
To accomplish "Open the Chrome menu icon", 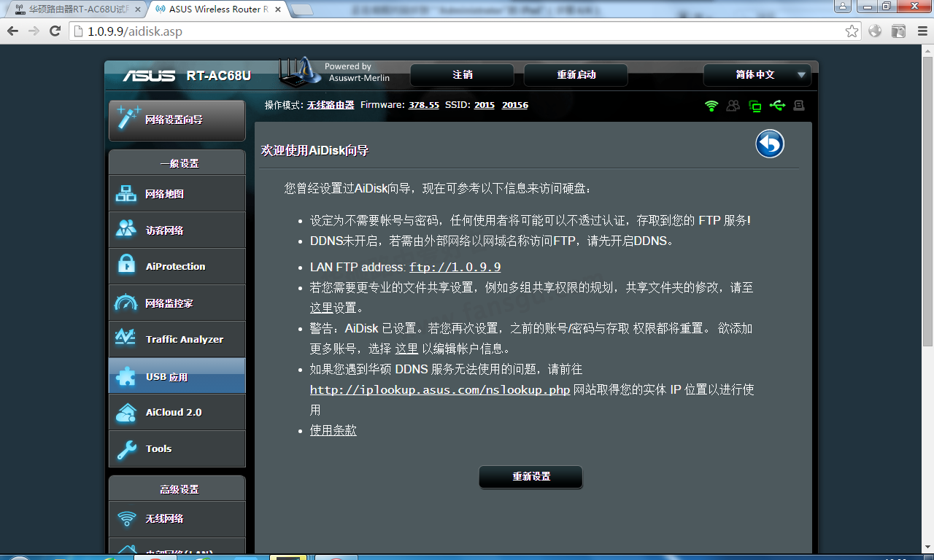I will 921,31.
